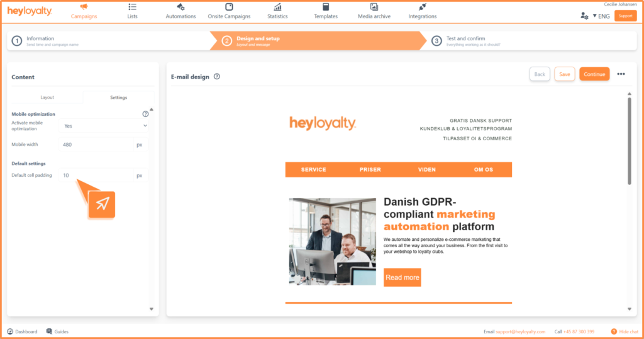Viewport: 644px width, 339px height.
Task: Go to step 3 Test and confirm
Action: (x=465, y=41)
